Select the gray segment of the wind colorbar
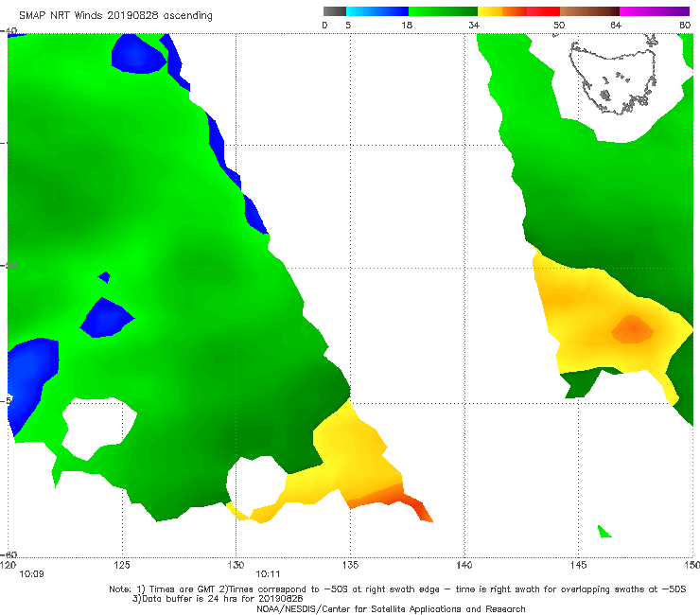This screenshot has width=700, height=615. click(335, 11)
